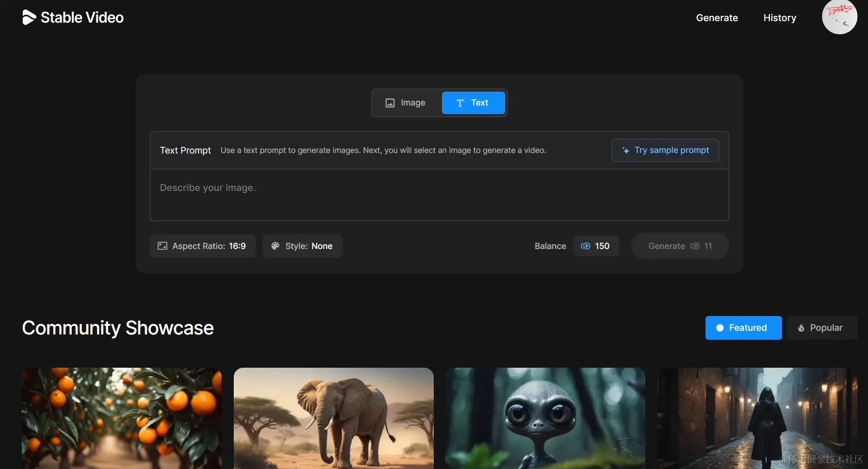Image resolution: width=868 pixels, height=469 pixels.
Task: Open the orange grove showcase thumbnail
Action: [x=122, y=418]
